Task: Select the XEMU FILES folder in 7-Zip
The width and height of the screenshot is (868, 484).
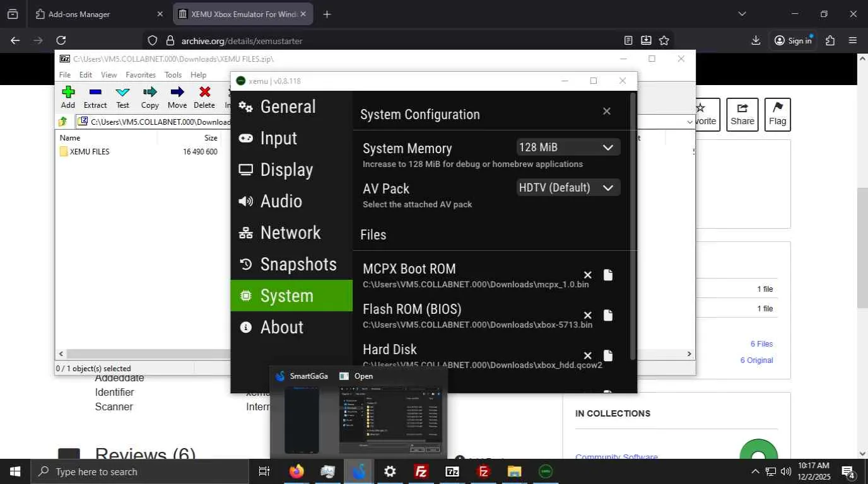Action: (85, 152)
